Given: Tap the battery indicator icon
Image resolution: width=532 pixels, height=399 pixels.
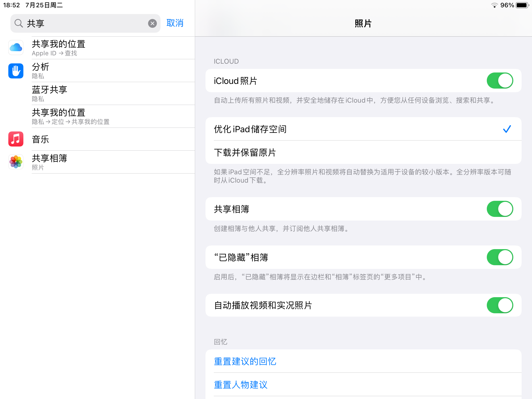Looking at the screenshot, I should [522, 5].
